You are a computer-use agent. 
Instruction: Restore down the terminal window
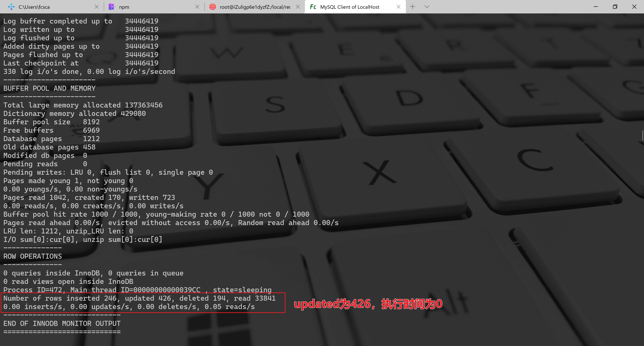pos(615,7)
